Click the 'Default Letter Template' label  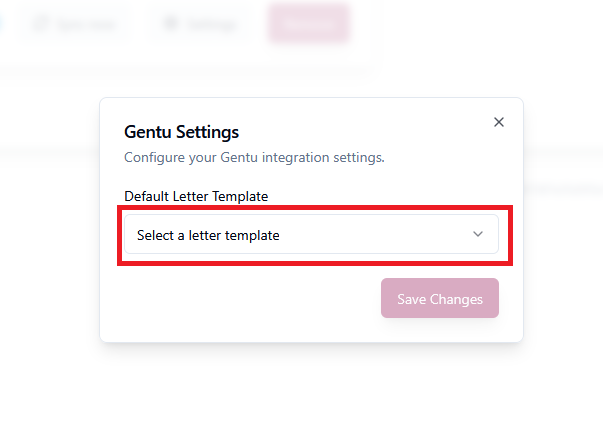click(x=196, y=196)
